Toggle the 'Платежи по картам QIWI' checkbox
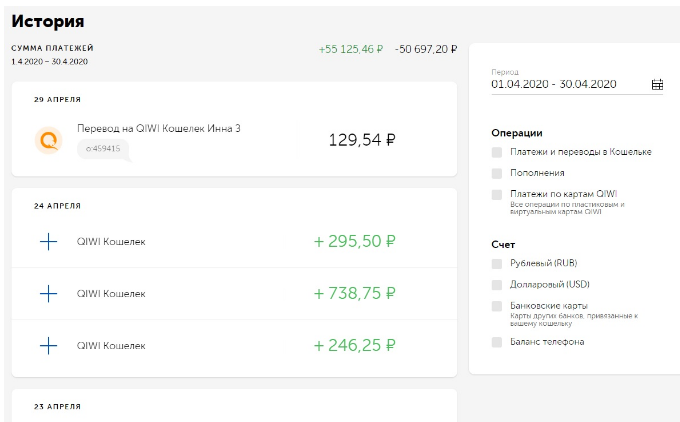Screen dimensions: 680x422 tap(497, 194)
